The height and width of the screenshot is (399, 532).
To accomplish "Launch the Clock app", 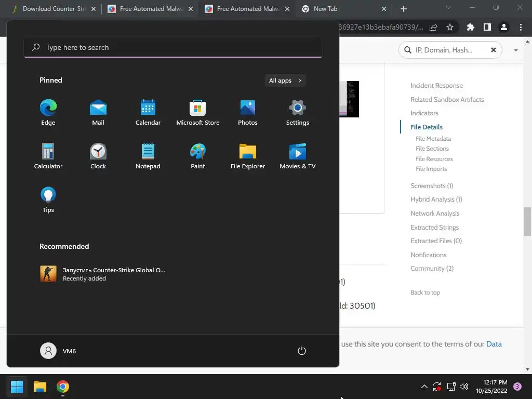I will coord(98,156).
